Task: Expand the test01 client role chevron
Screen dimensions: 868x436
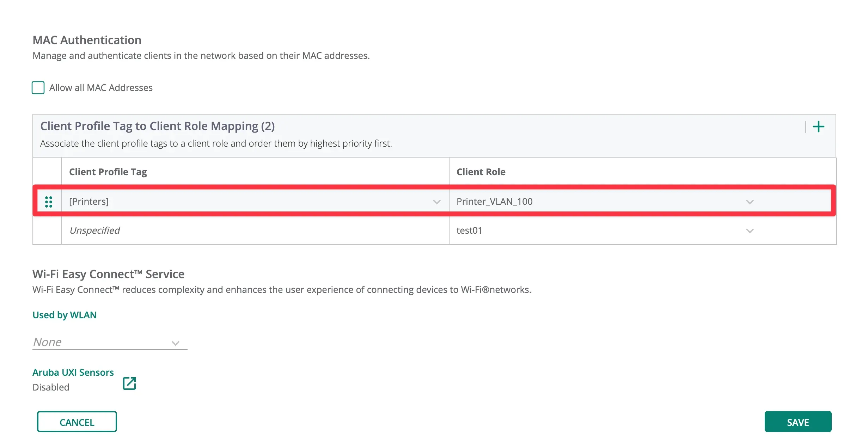Action: [x=750, y=231]
